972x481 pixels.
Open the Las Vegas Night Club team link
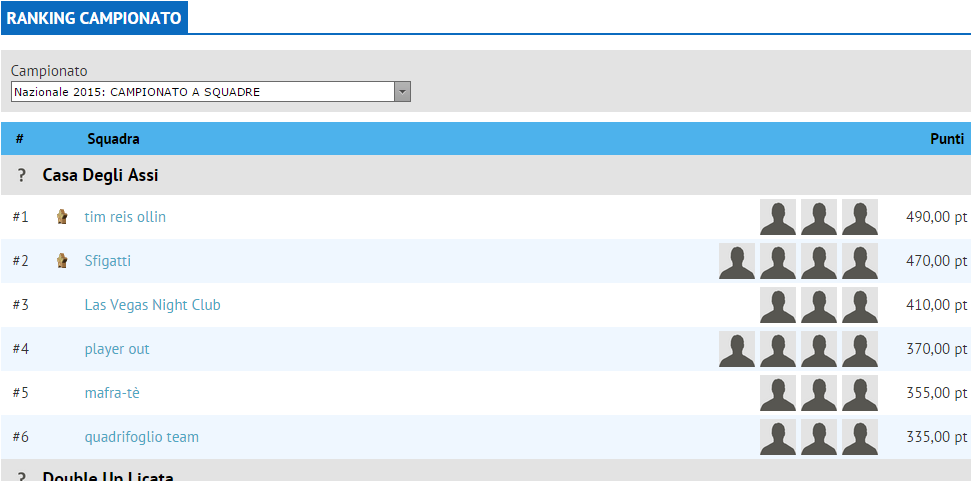pos(152,305)
